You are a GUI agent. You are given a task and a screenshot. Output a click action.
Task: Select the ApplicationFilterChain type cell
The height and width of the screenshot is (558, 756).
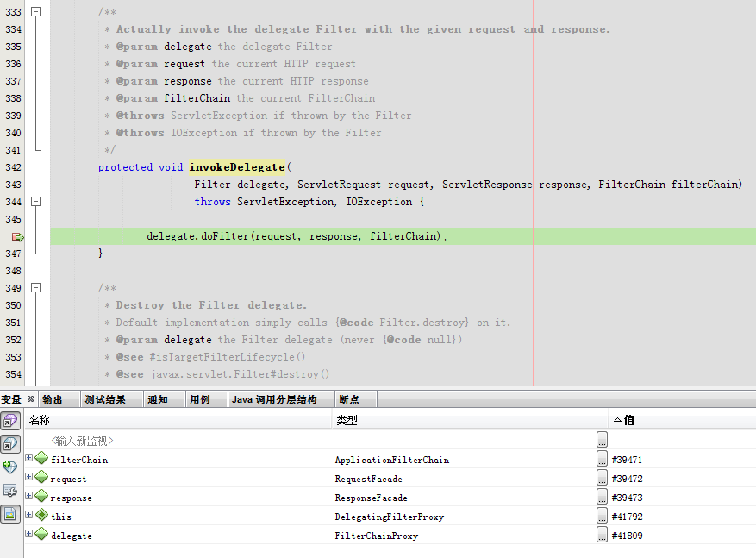coord(392,460)
